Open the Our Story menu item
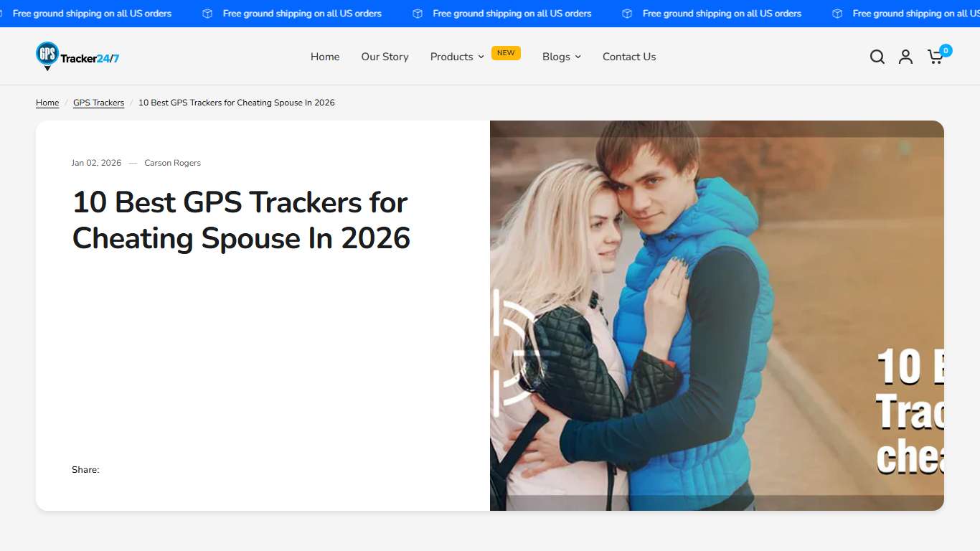Screen dimensions: 980x551 385,56
